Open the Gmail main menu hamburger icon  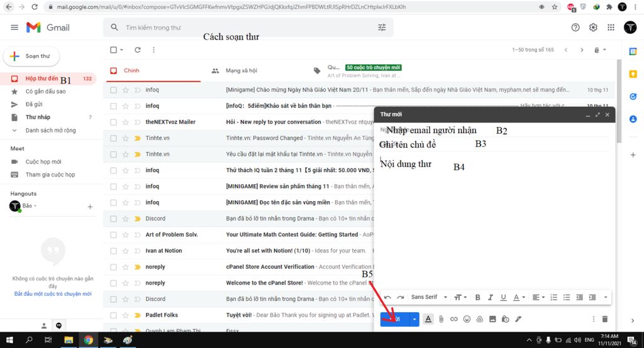pos(14,28)
